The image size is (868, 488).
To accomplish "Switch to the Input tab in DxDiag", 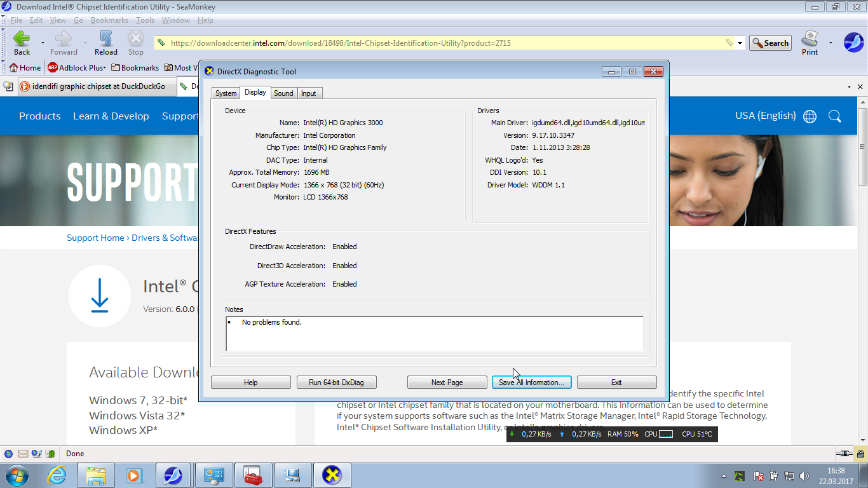I will (309, 93).
